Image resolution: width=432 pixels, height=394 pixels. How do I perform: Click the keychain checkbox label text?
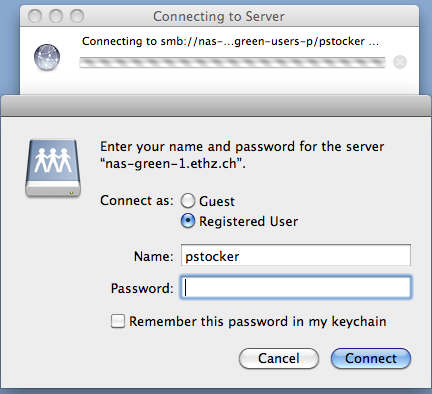[x=258, y=322]
